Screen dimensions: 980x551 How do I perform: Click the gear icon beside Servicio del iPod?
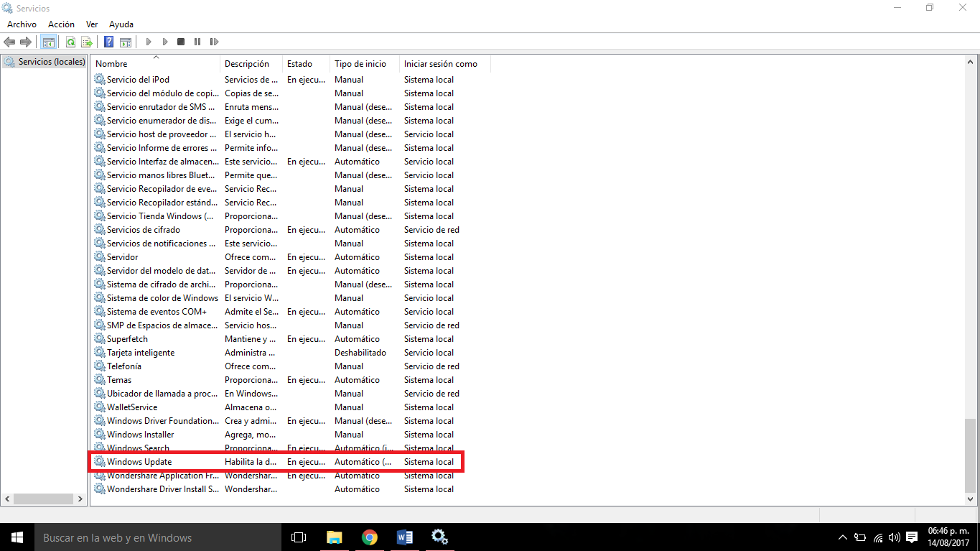(100, 80)
